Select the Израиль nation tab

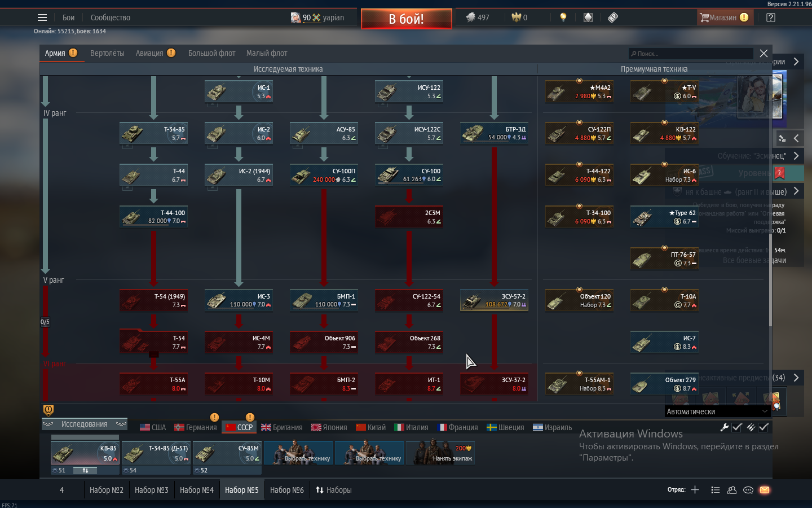(x=552, y=427)
